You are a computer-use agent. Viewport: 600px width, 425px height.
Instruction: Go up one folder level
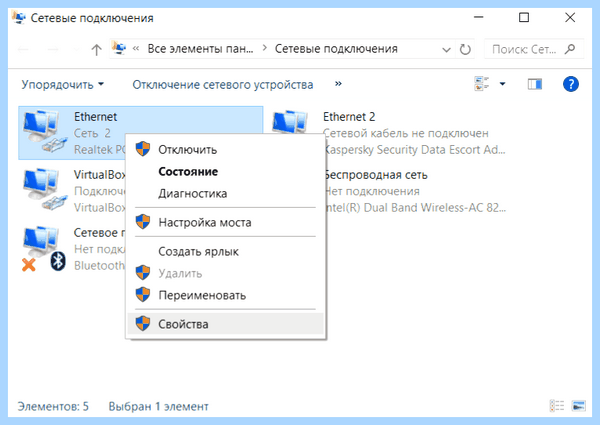96,49
